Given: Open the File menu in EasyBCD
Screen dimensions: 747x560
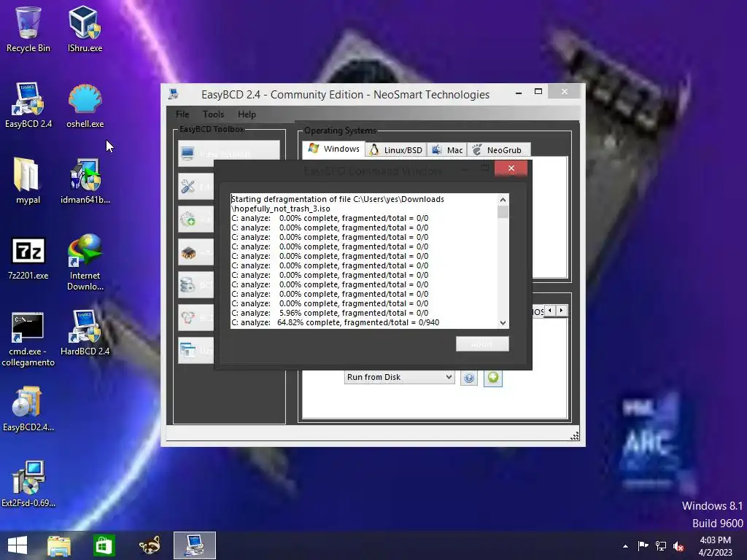Looking at the screenshot, I should point(182,114).
